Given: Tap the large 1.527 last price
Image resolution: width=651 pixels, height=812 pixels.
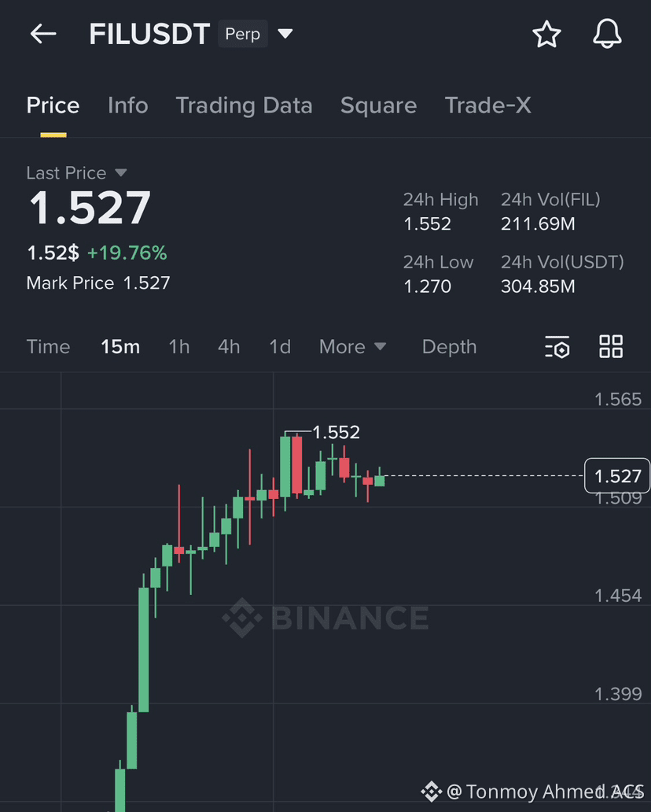Looking at the screenshot, I should click(x=90, y=208).
